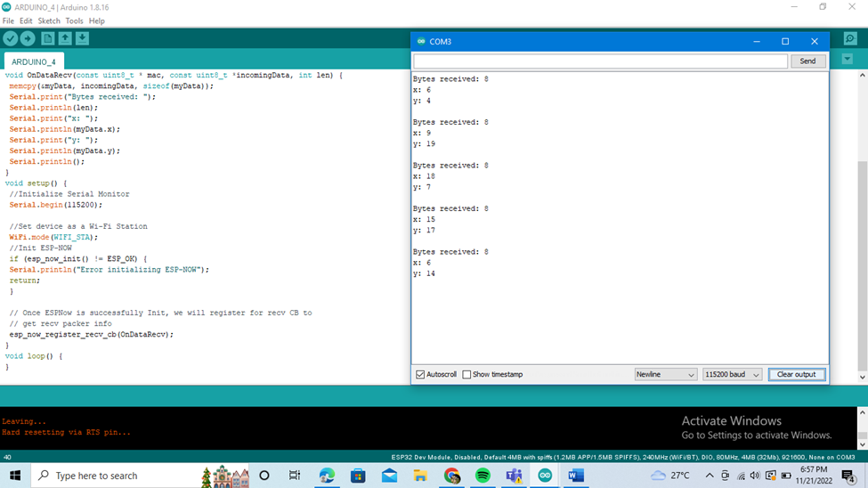This screenshot has height=488, width=868.
Task: Maximize the COM3 serial monitor window
Action: [x=785, y=42]
